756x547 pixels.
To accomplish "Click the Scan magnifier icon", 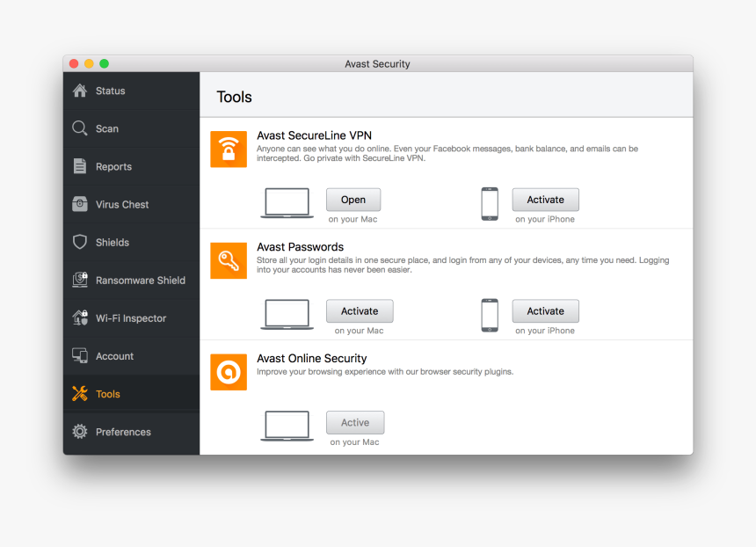I will pos(79,128).
